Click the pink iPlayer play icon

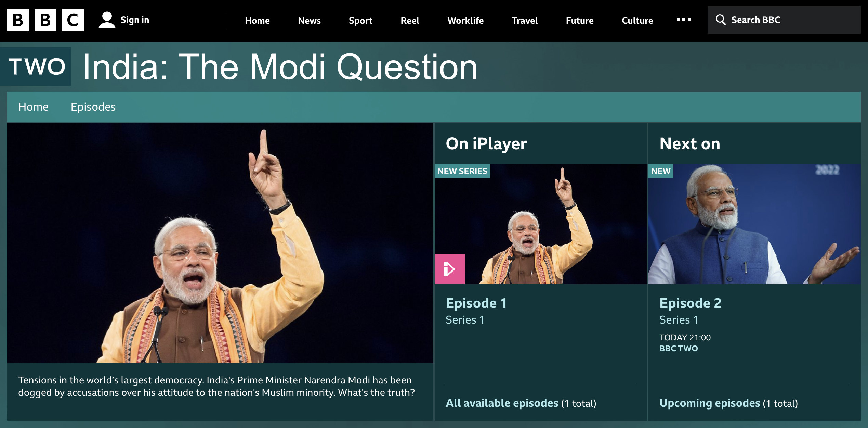449,269
